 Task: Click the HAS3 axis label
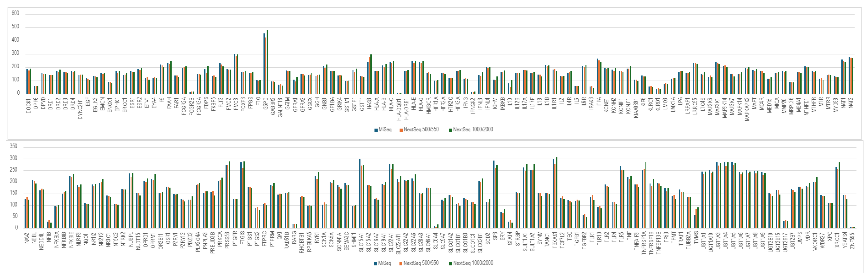click(x=369, y=104)
